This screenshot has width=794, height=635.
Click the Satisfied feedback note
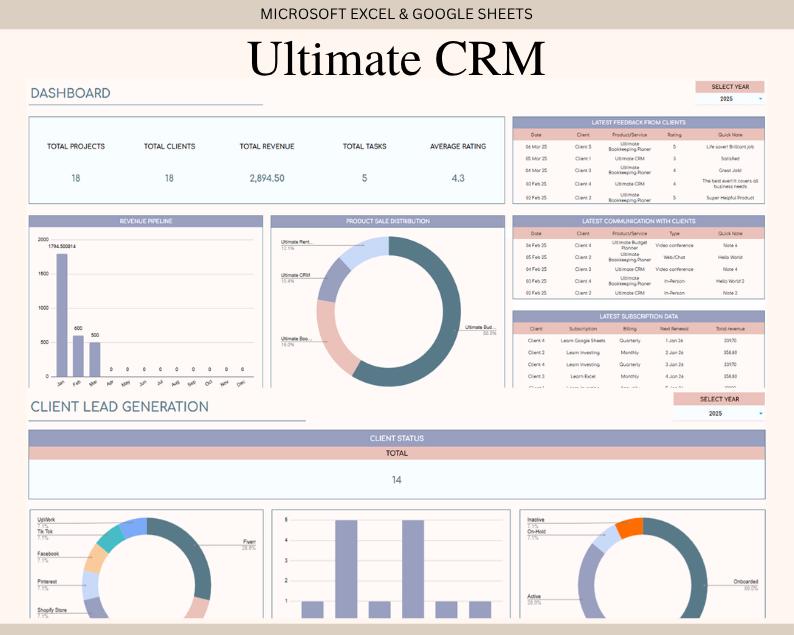(730, 158)
